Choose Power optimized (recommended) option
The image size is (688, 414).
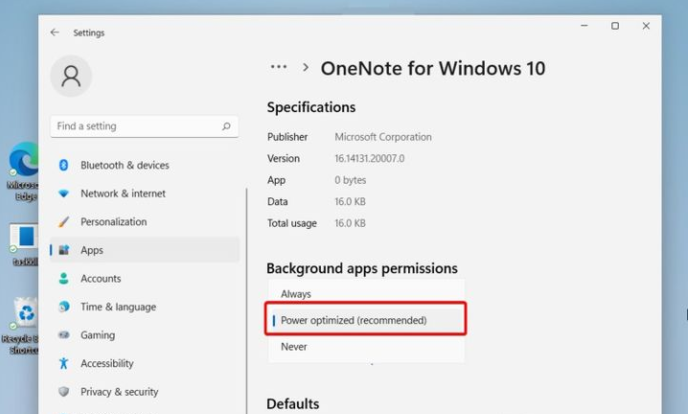click(366, 320)
